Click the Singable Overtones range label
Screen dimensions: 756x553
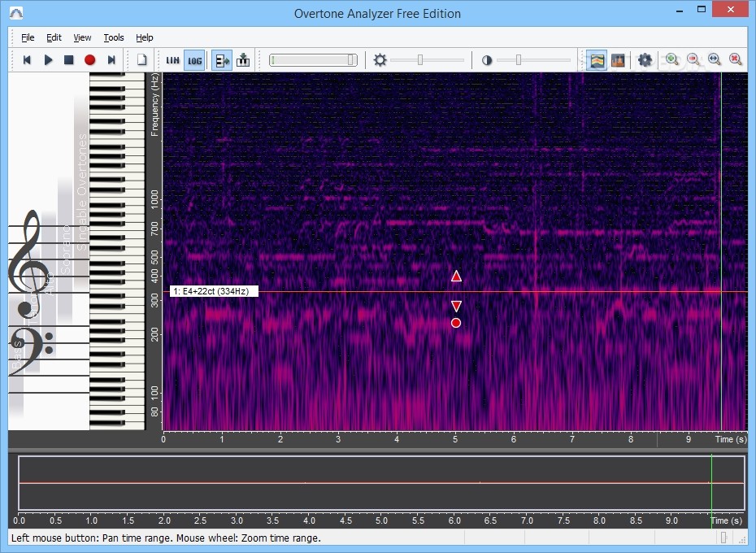82,192
